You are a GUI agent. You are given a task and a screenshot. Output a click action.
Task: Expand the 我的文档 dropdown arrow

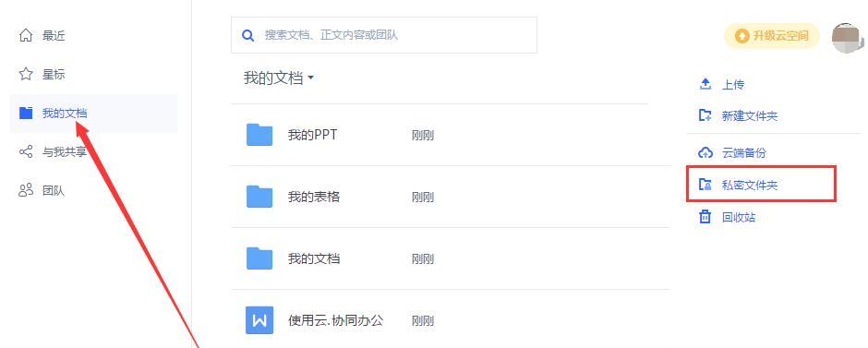[310, 78]
